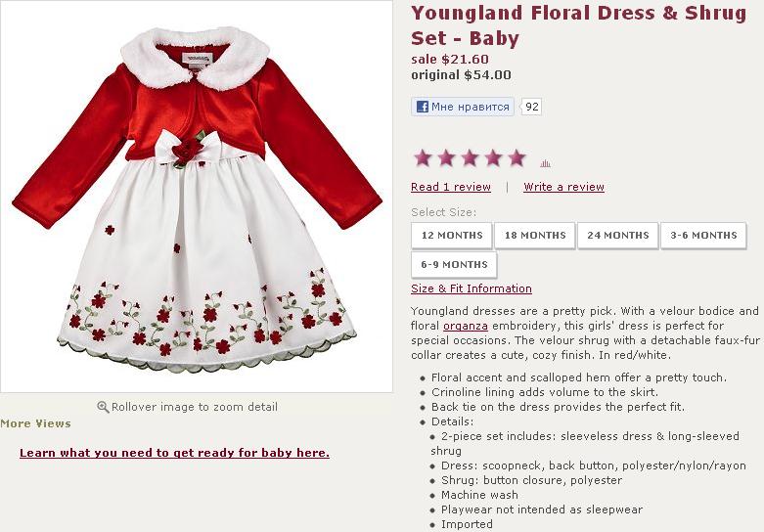
Task: Select size 18 MONTHS
Action: click(x=535, y=236)
